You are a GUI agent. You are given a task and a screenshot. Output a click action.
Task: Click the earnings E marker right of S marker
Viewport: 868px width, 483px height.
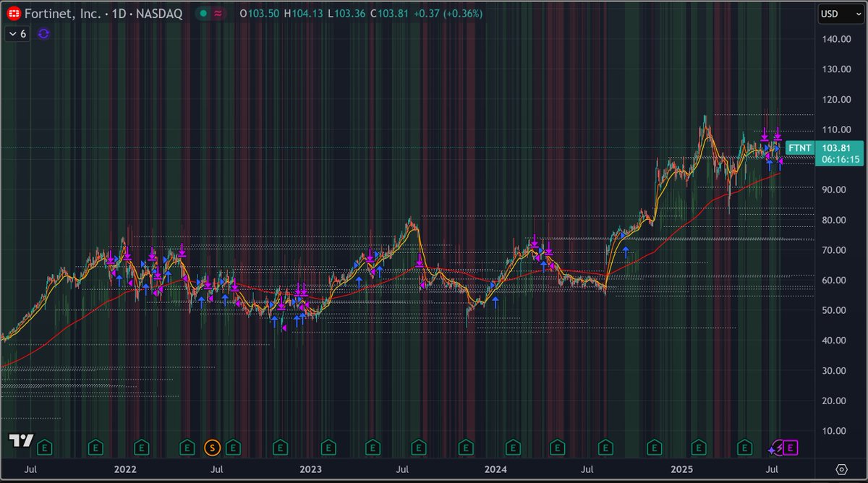(x=233, y=448)
